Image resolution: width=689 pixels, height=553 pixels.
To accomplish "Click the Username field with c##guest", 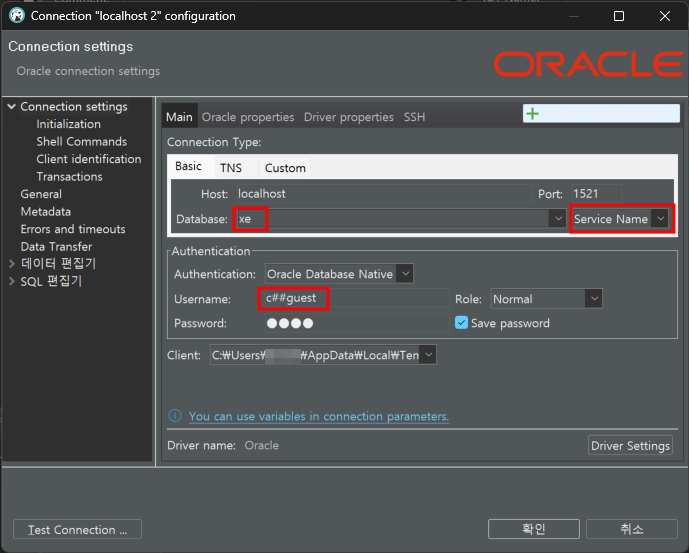I will click(357, 298).
